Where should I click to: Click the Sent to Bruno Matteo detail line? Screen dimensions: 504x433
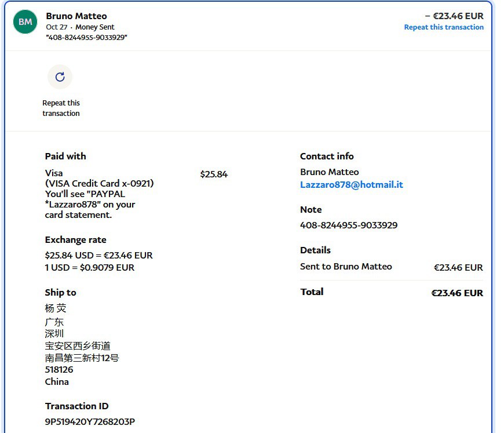346,267
